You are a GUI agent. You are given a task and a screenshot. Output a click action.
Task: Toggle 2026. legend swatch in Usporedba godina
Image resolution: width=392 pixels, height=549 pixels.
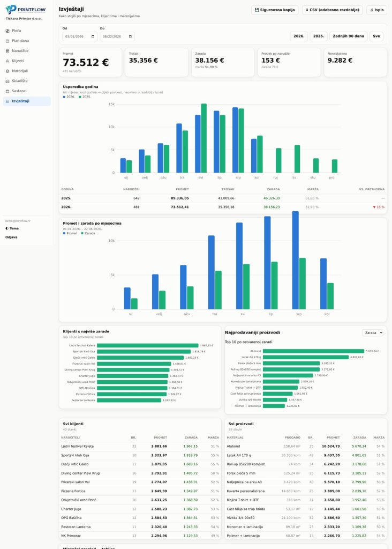click(64, 97)
